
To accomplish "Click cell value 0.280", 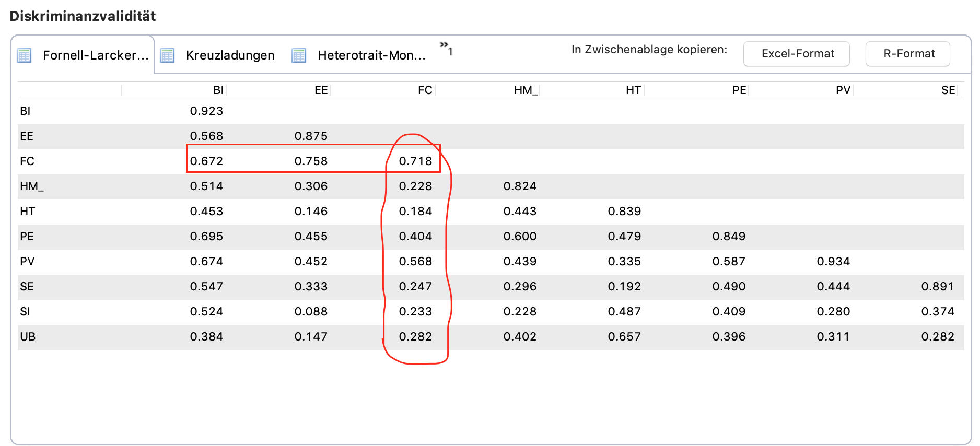I will tap(833, 312).
